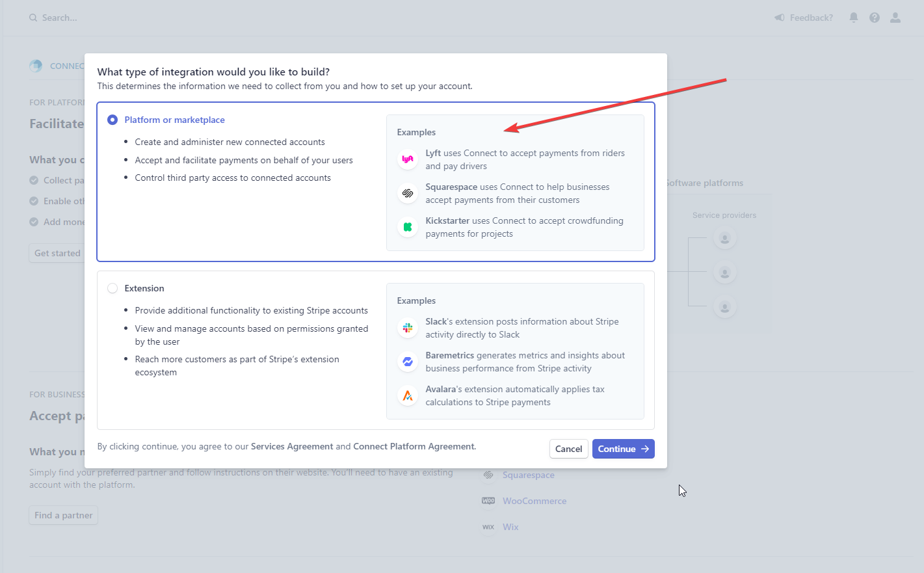924x573 pixels.
Task: Click the Continue button
Action: point(623,449)
